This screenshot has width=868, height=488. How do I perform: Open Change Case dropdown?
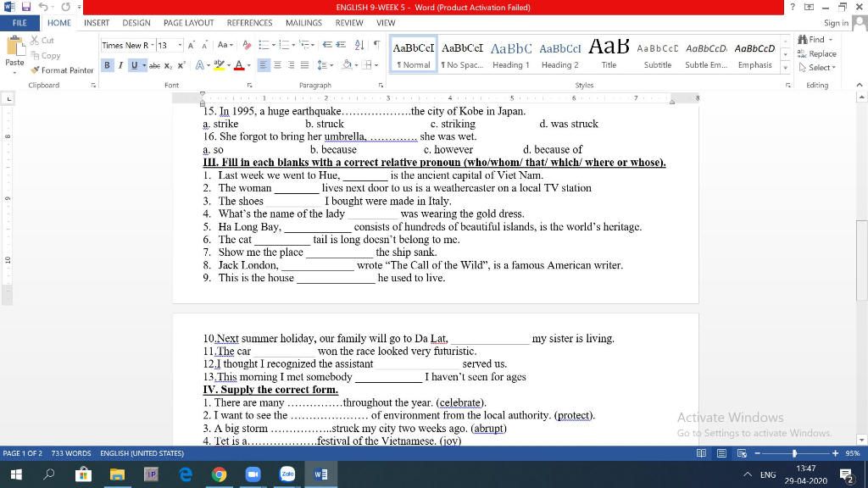click(225, 46)
